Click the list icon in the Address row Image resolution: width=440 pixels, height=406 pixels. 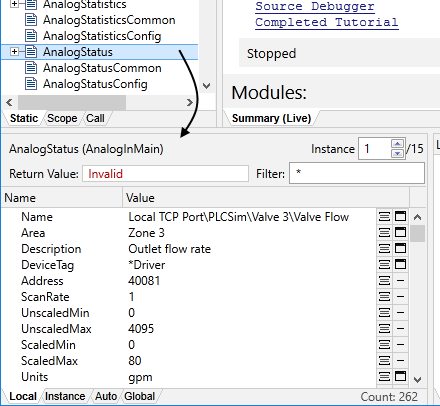tap(384, 281)
